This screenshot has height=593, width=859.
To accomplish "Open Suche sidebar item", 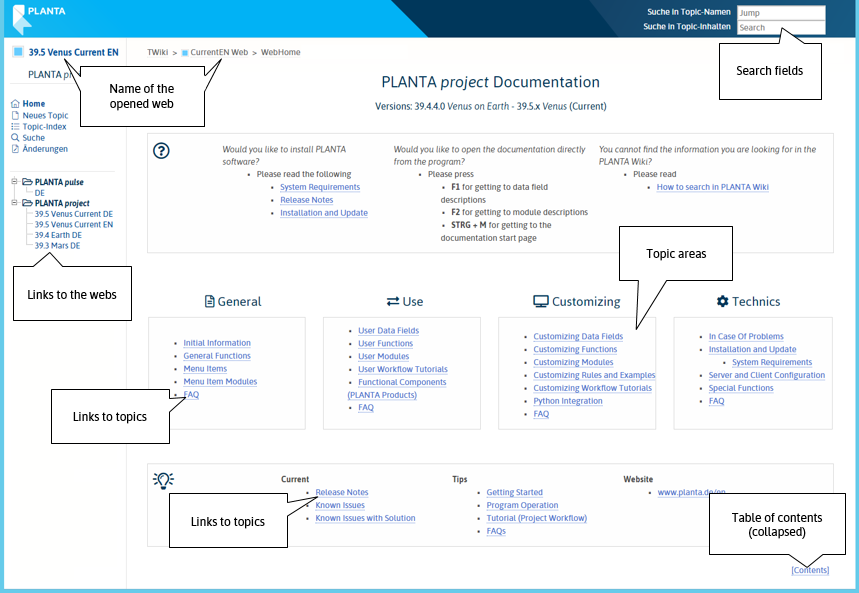I will pos(33,138).
